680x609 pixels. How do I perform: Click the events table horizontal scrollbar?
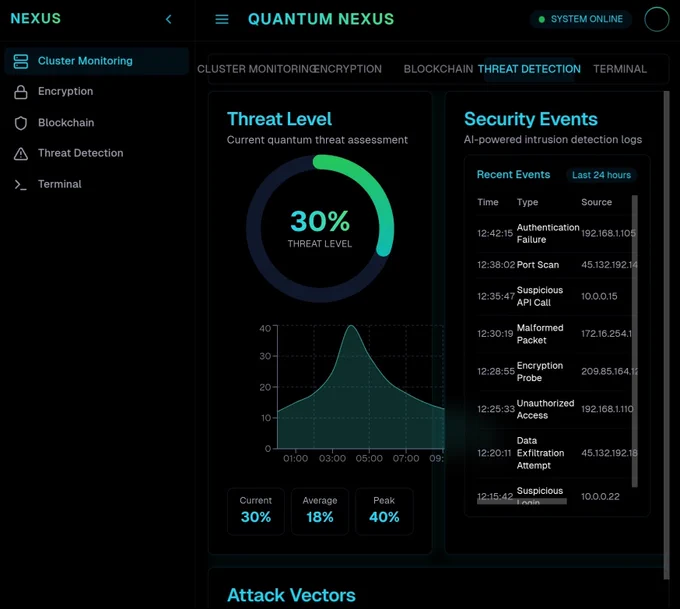click(x=522, y=501)
